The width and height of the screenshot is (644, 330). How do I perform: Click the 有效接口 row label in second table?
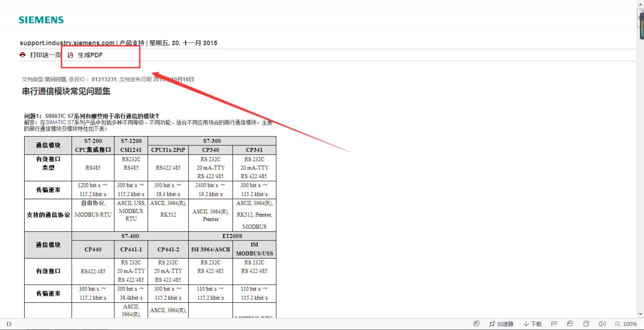pos(48,271)
